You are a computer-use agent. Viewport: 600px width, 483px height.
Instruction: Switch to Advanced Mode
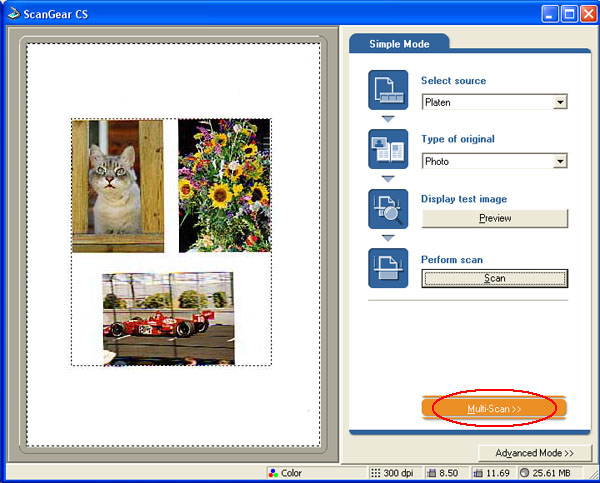535,453
